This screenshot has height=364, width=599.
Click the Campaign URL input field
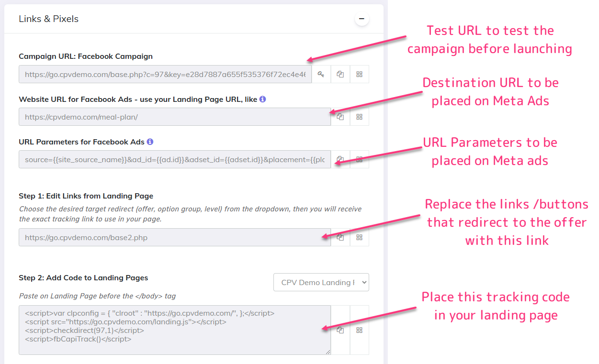pyautogui.click(x=165, y=74)
